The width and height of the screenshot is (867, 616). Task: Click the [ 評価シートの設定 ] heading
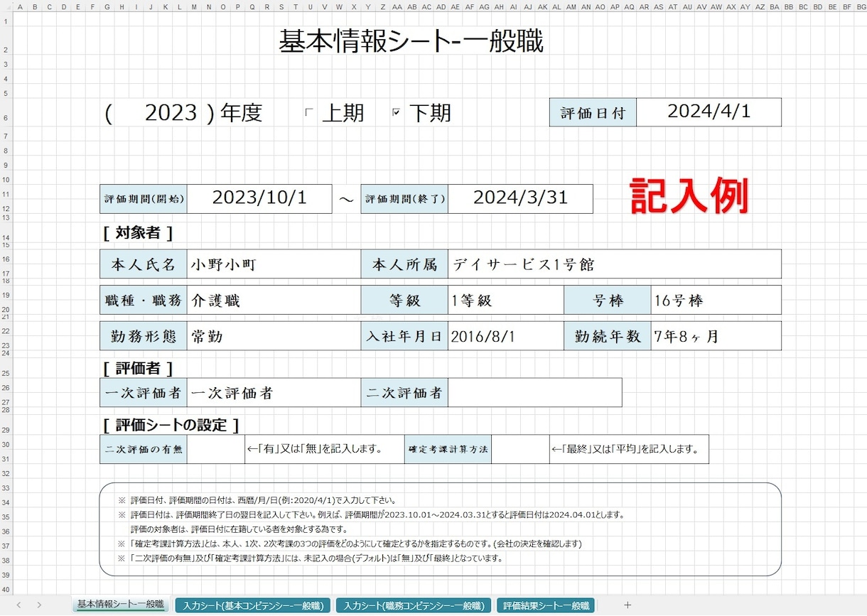pos(171,425)
